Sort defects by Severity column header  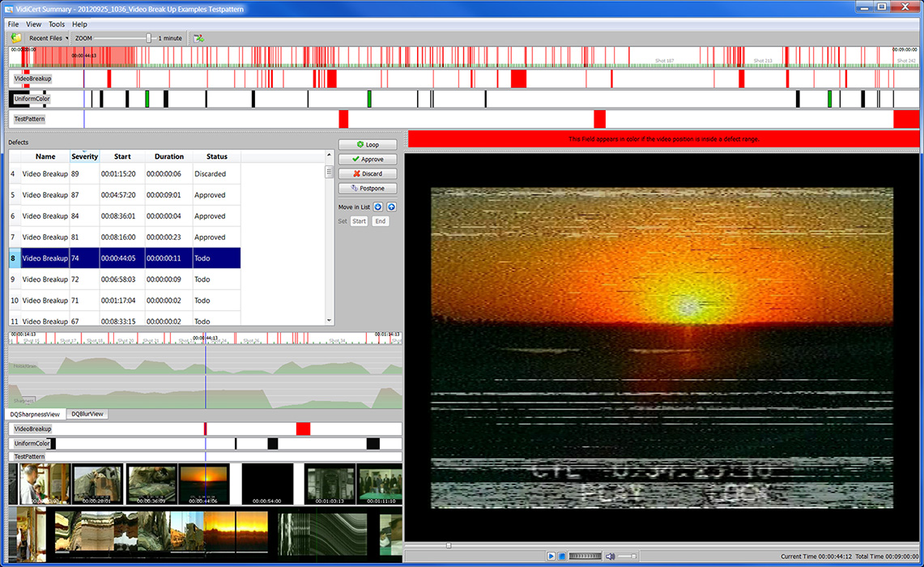pos(85,156)
